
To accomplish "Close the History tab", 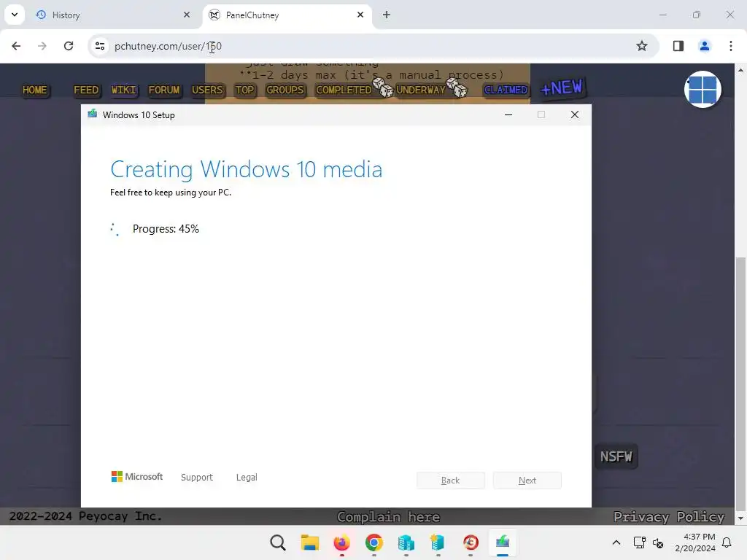I will [187, 15].
